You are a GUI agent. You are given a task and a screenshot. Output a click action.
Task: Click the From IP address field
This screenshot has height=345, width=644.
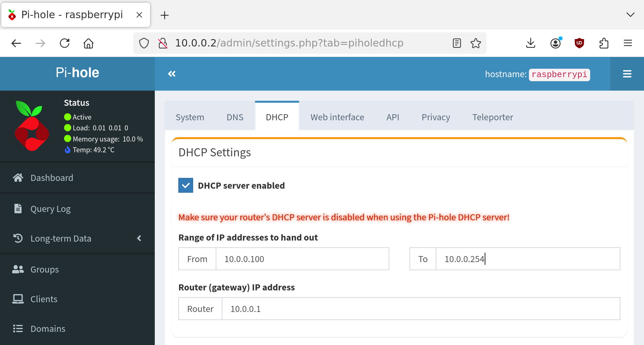click(x=302, y=259)
